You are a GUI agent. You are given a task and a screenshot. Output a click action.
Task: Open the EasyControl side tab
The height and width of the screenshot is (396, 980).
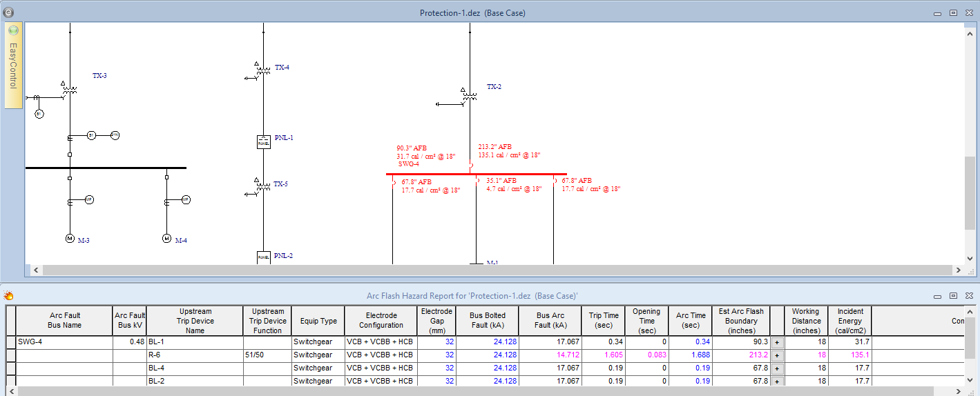click(13, 66)
